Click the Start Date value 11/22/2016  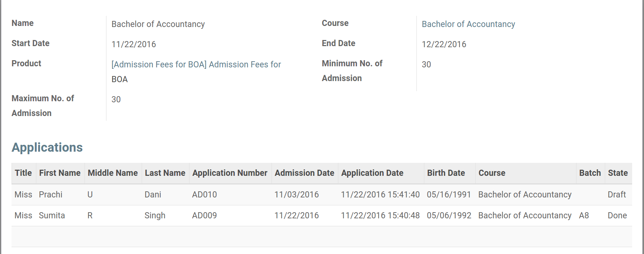click(134, 44)
